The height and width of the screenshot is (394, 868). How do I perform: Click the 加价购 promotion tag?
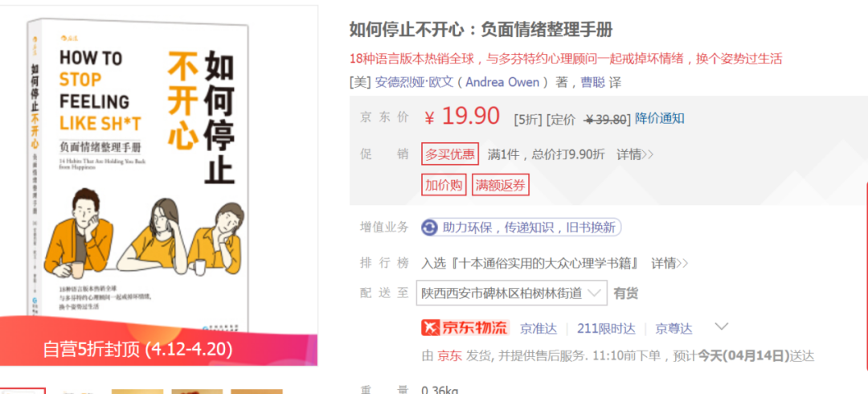pyautogui.click(x=444, y=185)
